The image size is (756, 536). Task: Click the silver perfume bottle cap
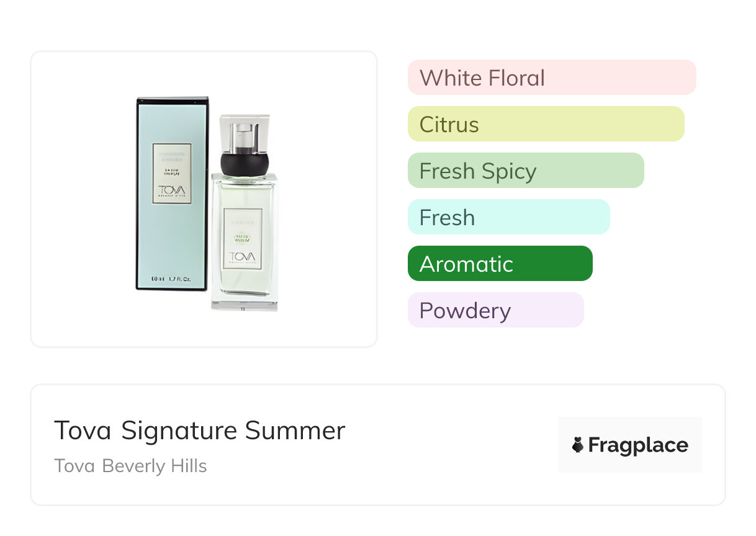(245, 132)
